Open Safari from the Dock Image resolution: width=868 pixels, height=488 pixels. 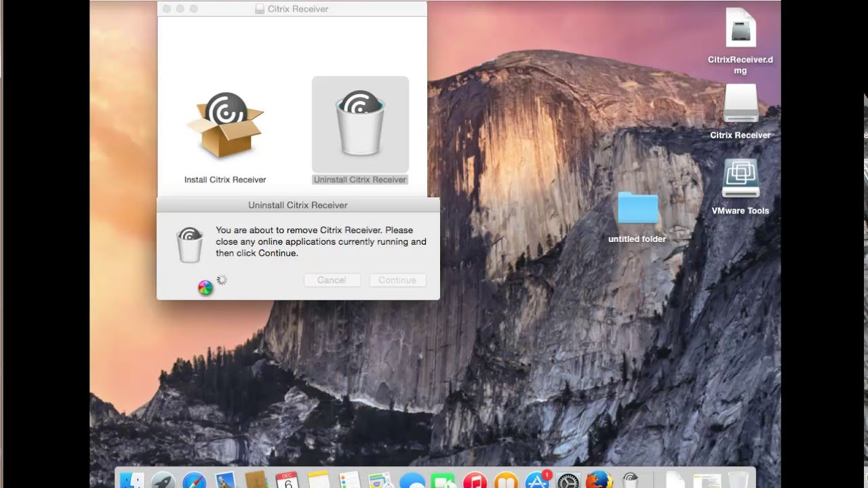tap(195, 480)
